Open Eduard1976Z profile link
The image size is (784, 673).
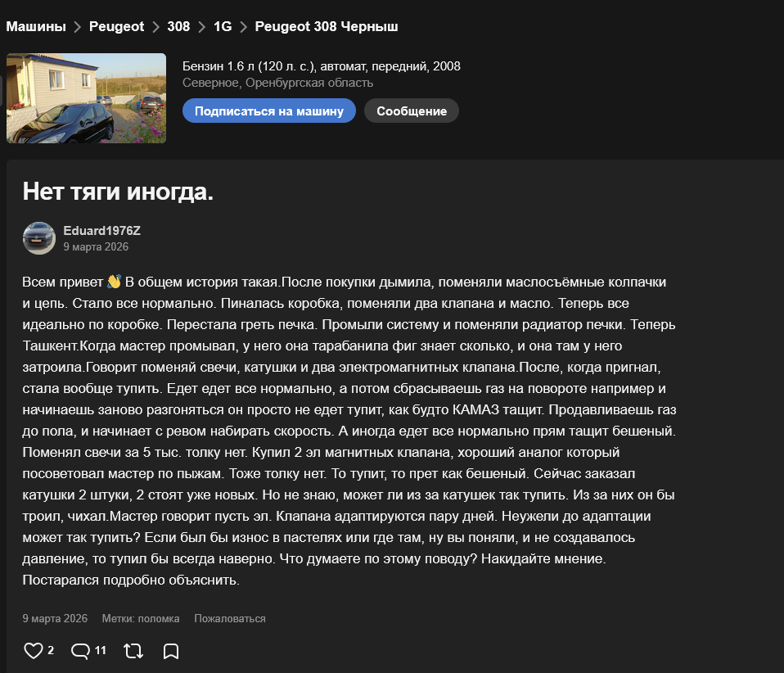(102, 231)
